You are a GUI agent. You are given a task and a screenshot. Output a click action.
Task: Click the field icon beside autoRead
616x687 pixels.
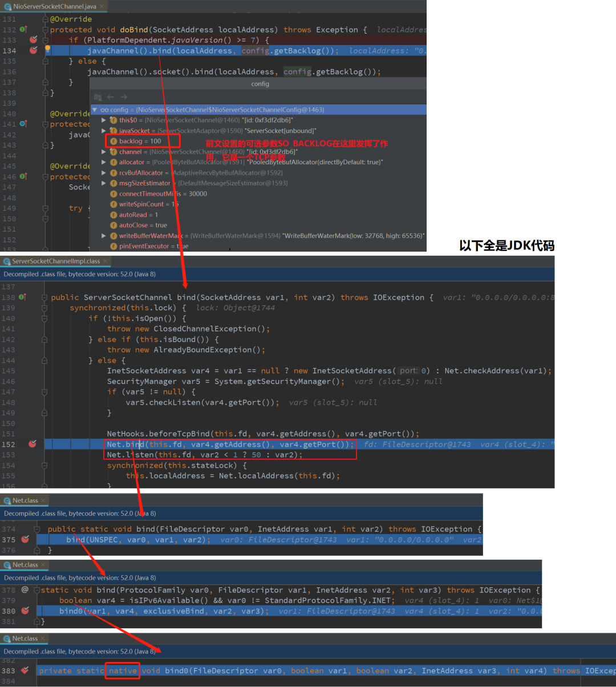(x=114, y=215)
